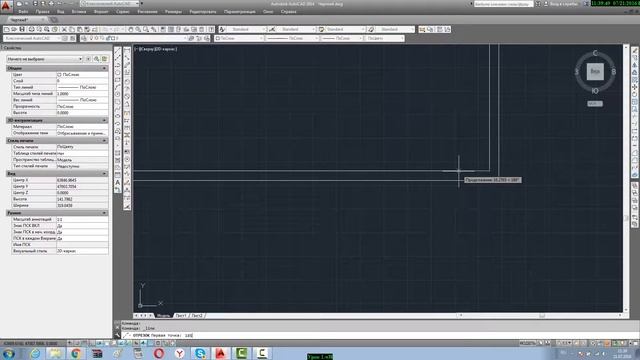Click horizontal scrollbar below drawing area
The image size is (640, 360).
pos(541,316)
